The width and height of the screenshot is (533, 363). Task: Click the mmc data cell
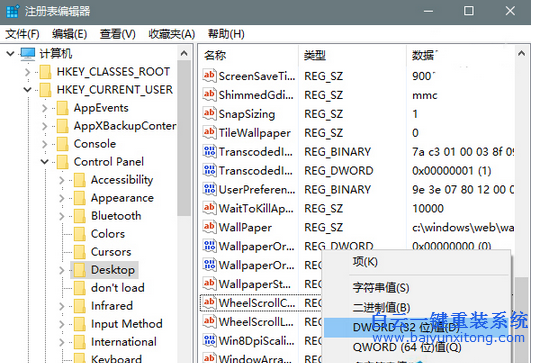pos(425,95)
